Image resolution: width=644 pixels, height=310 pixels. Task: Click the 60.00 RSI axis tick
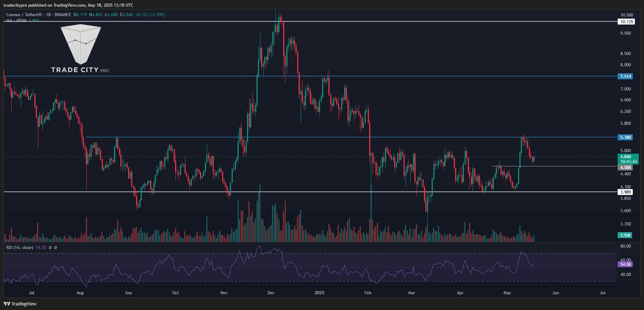626,260
